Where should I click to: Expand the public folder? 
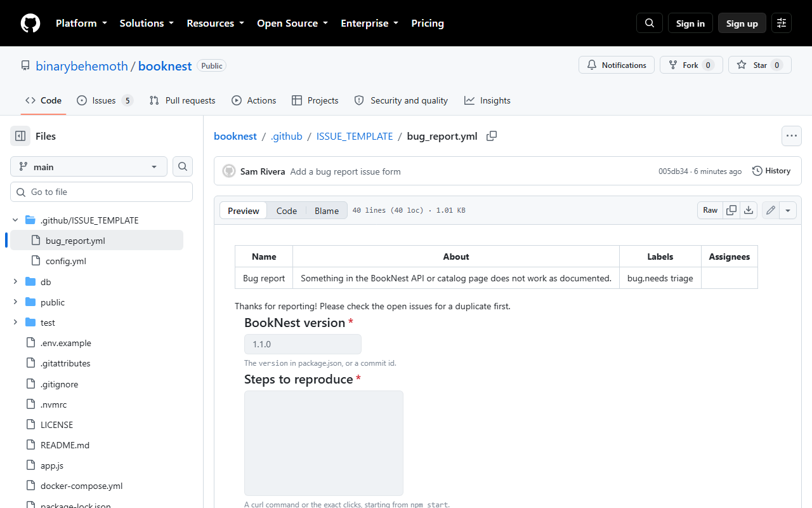point(16,302)
